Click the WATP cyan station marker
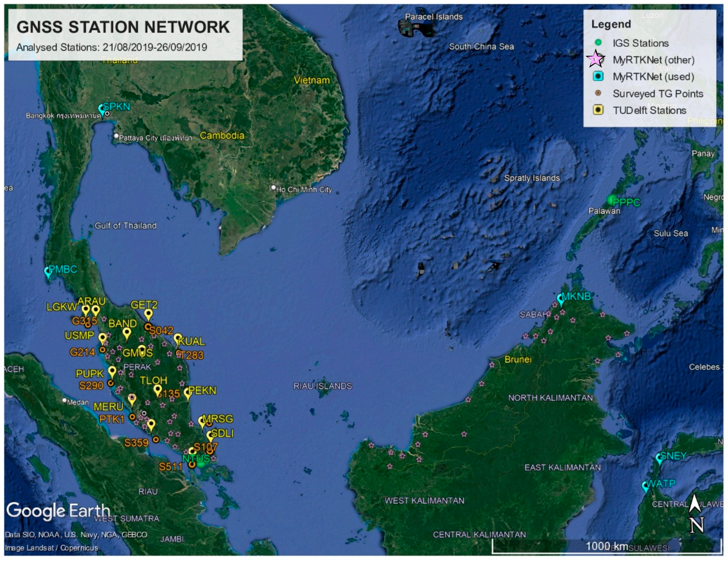Screen dimensions: 728x561 click(646, 486)
